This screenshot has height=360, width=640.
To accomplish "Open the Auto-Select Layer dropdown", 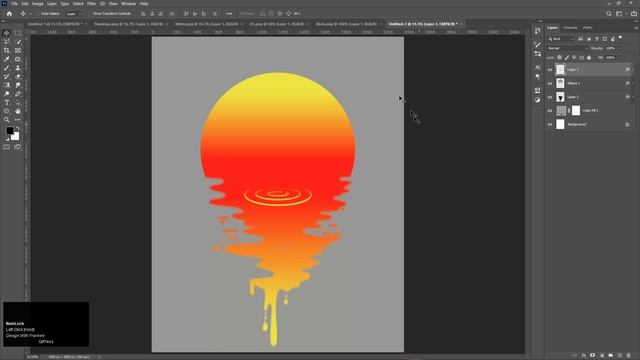I will (74, 13).
